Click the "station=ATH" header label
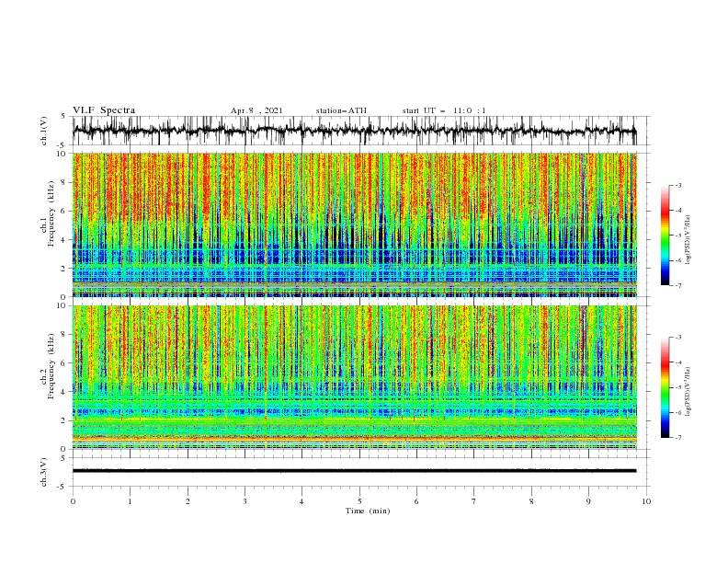Screen dimensions: 728x563 [341, 110]
